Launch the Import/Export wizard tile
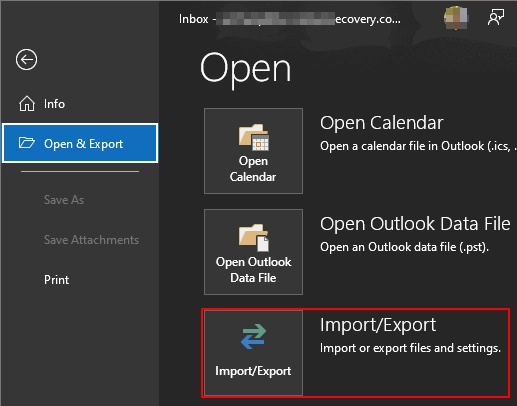 click(x=253, y=353)
